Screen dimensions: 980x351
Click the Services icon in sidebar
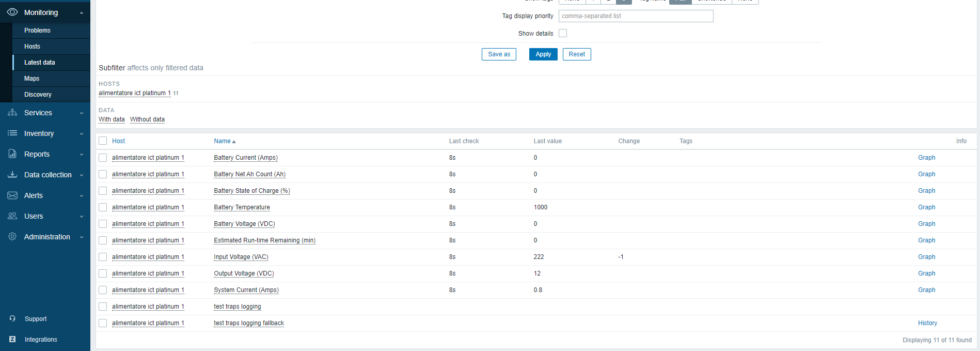(x=12, y=113)
